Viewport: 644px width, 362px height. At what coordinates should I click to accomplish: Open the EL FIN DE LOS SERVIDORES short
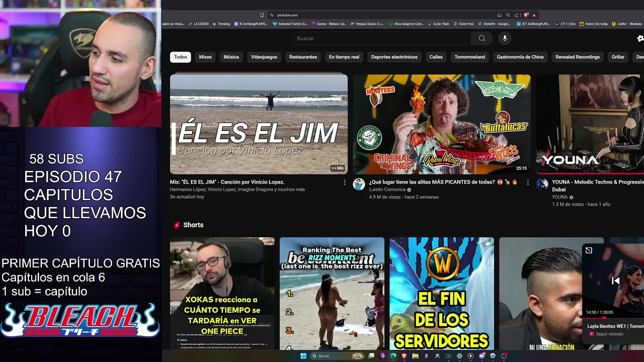(442, 294)
